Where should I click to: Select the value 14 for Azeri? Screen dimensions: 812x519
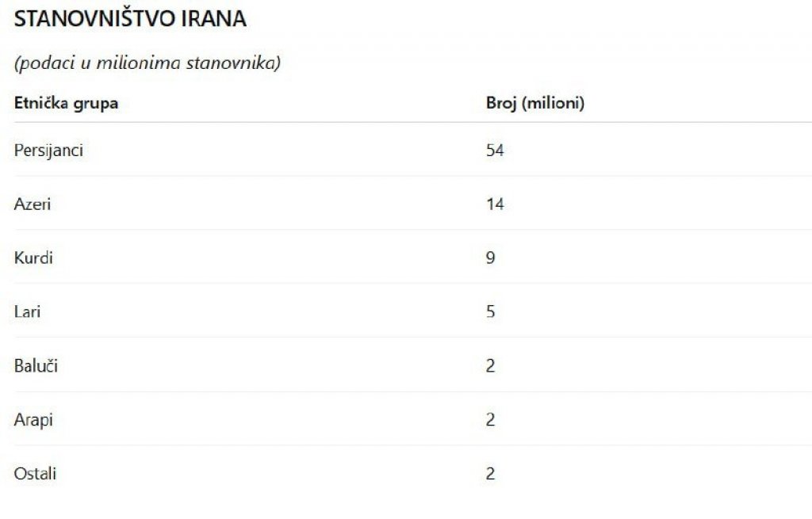click(x=495, y=204)
